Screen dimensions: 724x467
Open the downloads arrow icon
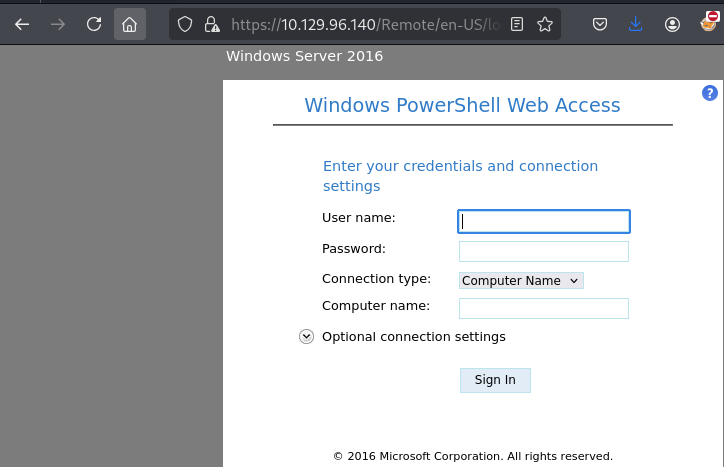coord(635,24)
